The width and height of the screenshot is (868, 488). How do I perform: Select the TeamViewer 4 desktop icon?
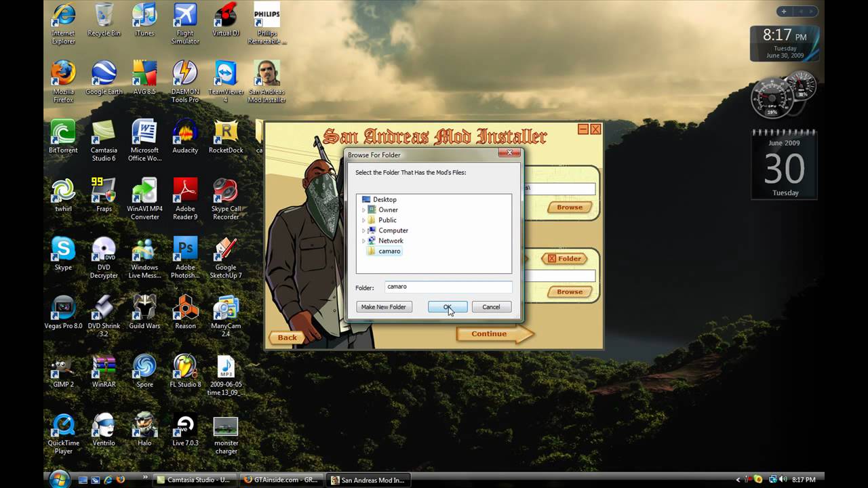(x=226, y=82)
